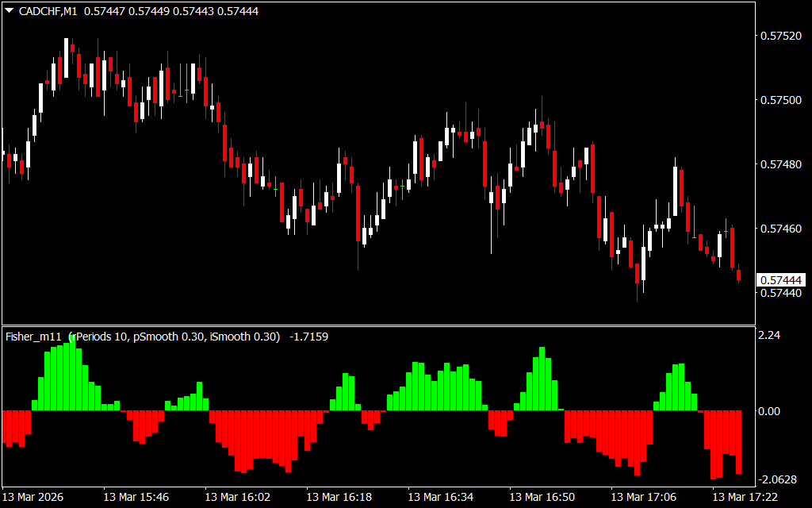Viewport: 812px width, 508px height.
Task: Click the triangle arrow beside CADCHF,M1
Action: [x=10, y=11]
